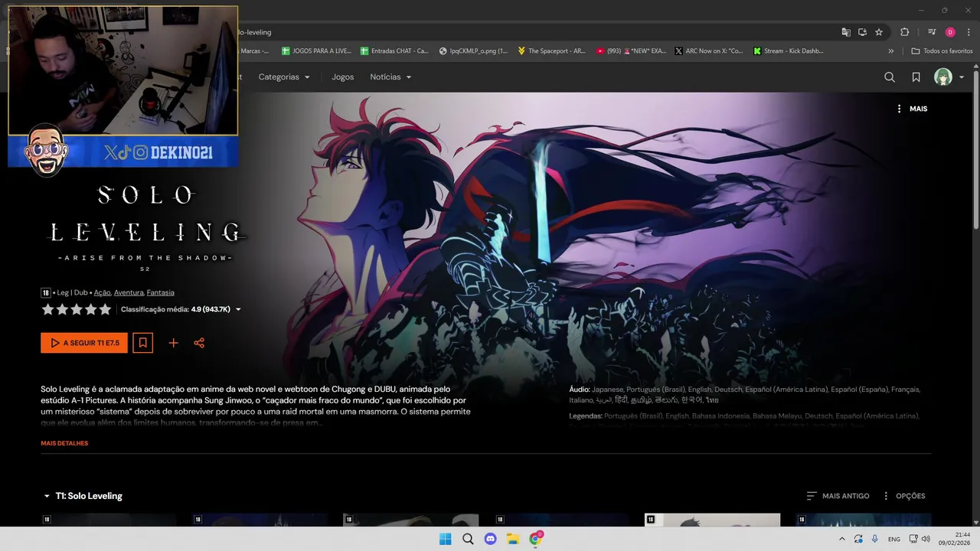Open the YouTube (993) NEW EXA bookmark
Screen dimensions: 980x551
pyautogui.click(x=630, y=51)
